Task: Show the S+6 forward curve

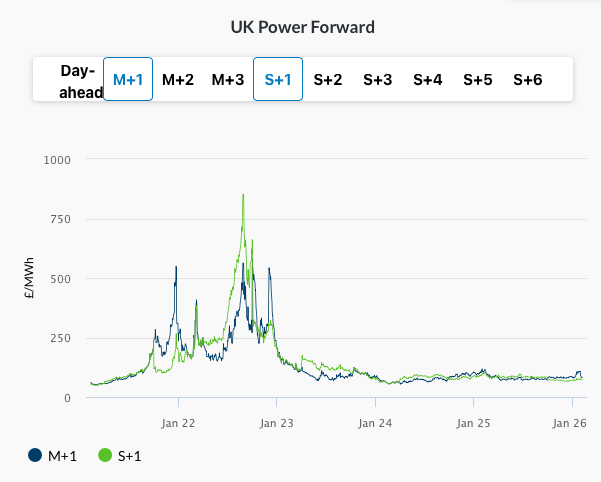Action: [x=527, y=80]
